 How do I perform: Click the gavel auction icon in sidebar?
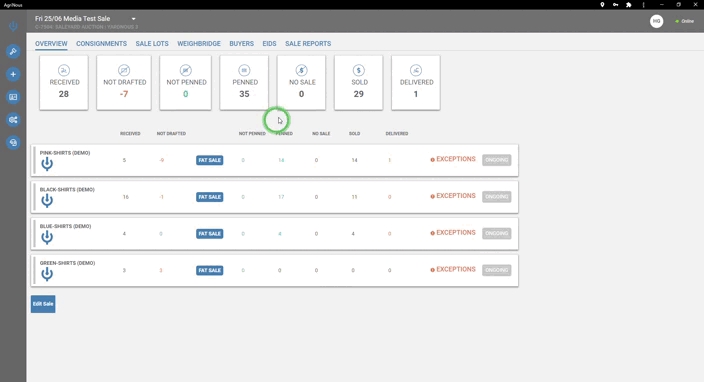pyautogui.click(x=13, y=51)
